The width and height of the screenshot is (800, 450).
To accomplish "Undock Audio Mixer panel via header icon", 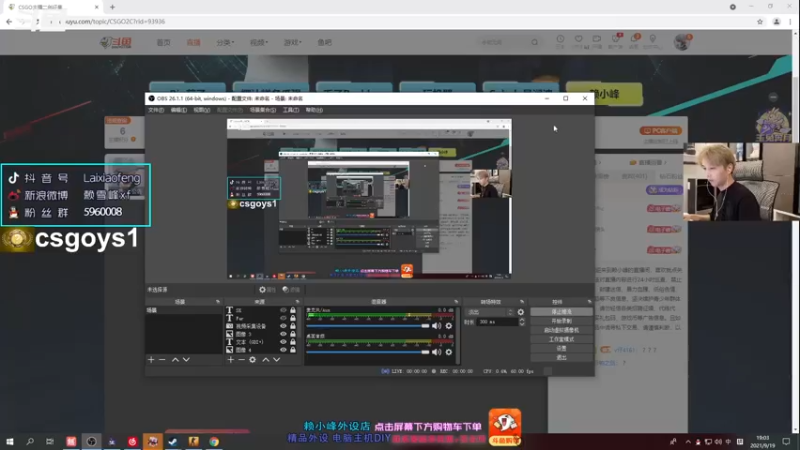I will pos(456,302).
